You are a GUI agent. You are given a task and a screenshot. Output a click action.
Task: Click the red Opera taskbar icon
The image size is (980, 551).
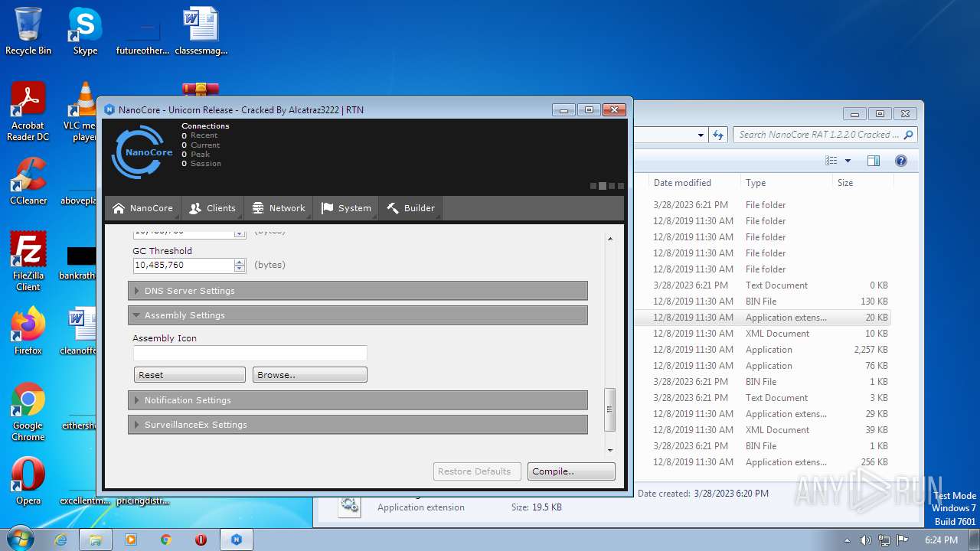pyautogui.click(x=201, y=540)
